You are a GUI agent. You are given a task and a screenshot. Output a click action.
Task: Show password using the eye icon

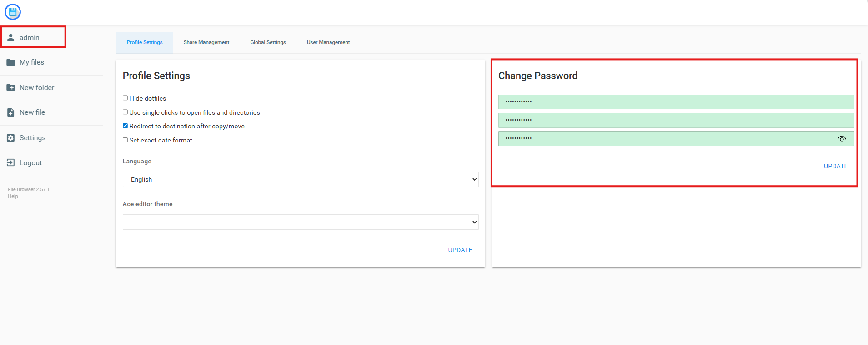point(842,139)
